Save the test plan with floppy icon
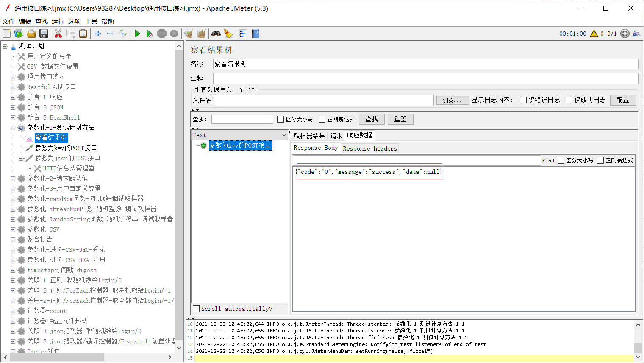The height and width of the screenshot is (363, 644). (43, 34)
